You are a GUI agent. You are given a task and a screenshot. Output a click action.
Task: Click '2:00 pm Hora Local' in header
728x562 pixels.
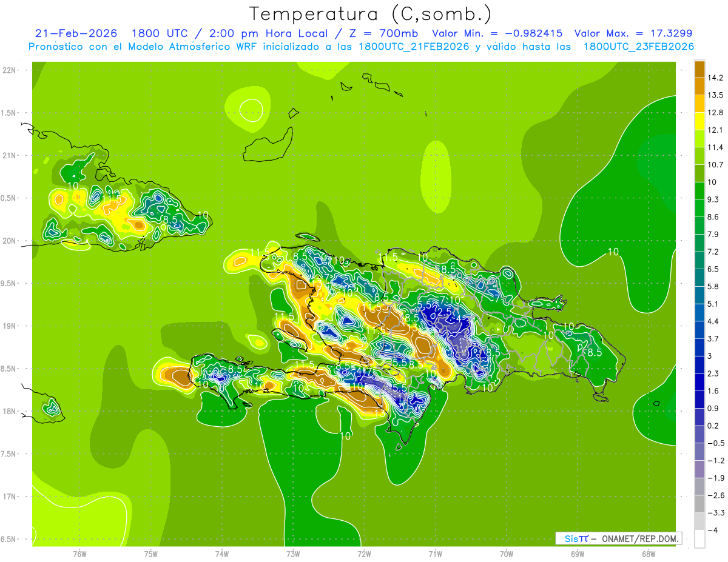[267, 33]
